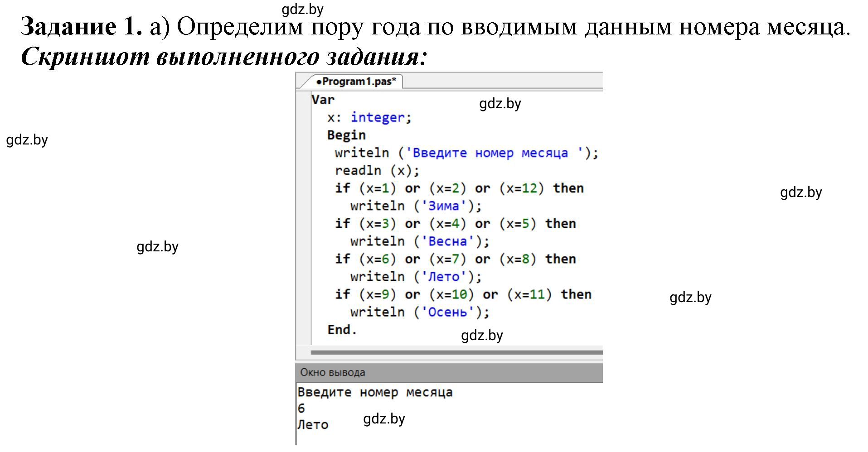Click the if line with x=3 condition

click(455, 223)
